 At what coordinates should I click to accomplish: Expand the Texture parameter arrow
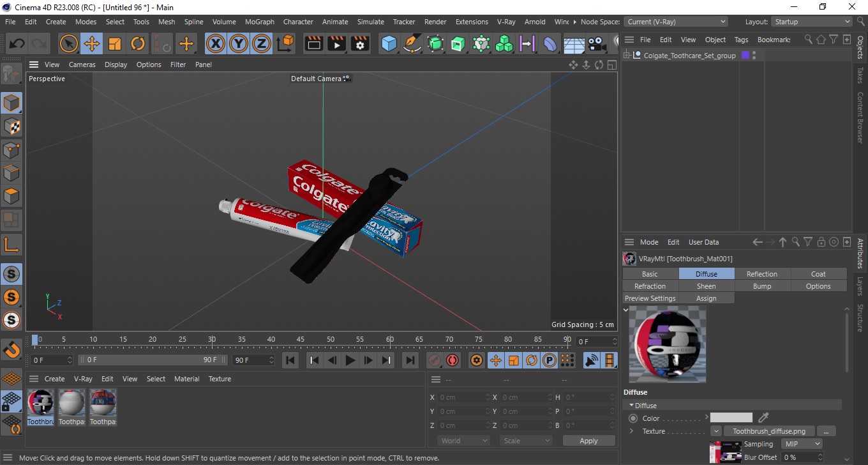click(x=631, y=431)
